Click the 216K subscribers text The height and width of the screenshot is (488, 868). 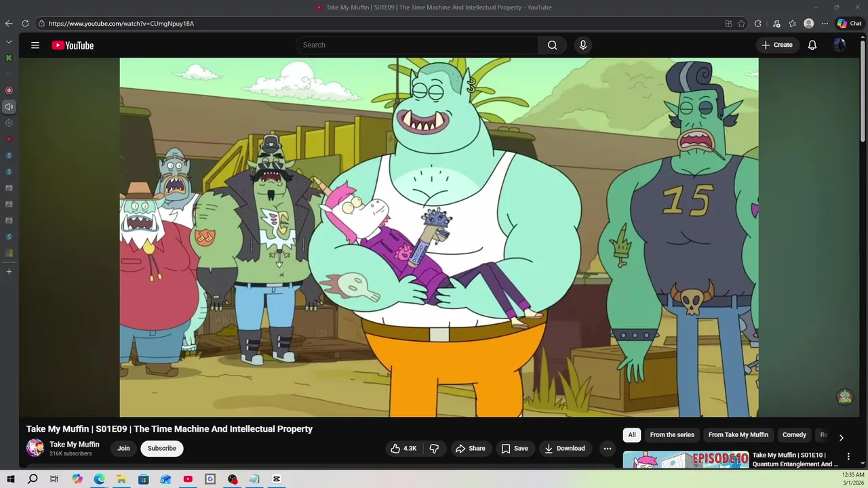tap(71, 453)
